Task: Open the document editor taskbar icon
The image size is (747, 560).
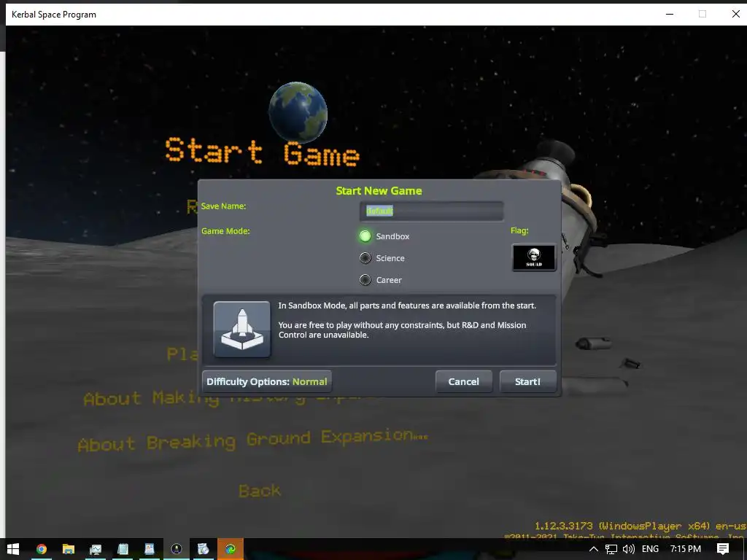Action: (x=149, y=549)
